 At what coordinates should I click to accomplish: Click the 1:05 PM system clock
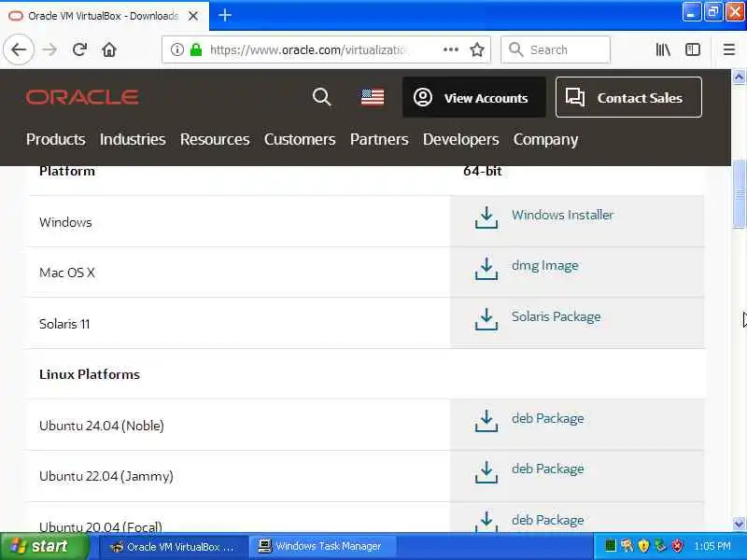[x=712, y=546]
